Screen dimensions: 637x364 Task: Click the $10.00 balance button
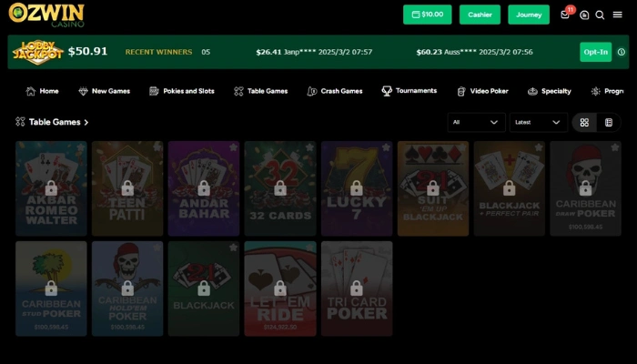click(x=428, y=15)
